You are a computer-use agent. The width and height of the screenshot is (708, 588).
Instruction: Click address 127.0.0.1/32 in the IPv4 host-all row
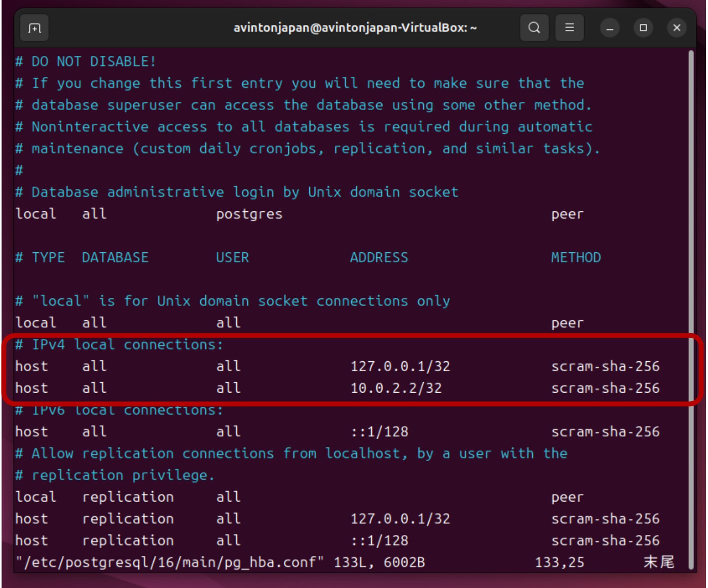[400, 366]
